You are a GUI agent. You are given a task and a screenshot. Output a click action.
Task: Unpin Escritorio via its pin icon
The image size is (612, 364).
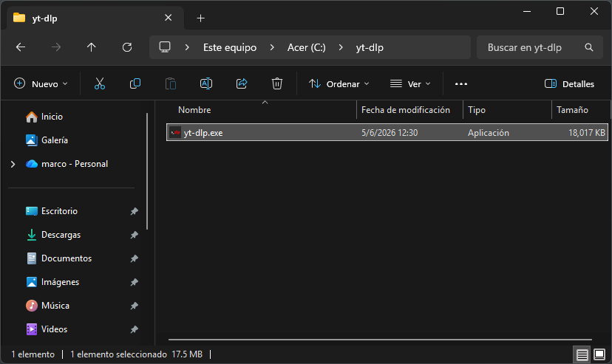[x=135, y=211]
